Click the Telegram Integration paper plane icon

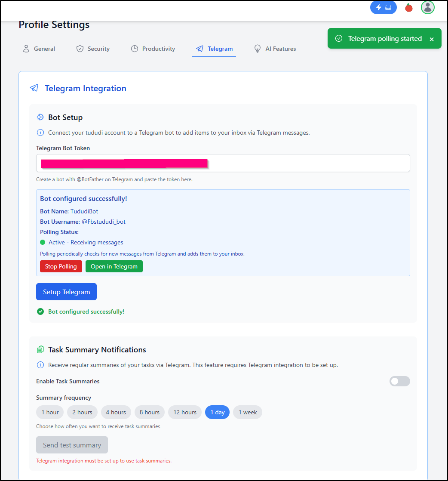coord(34,88)
